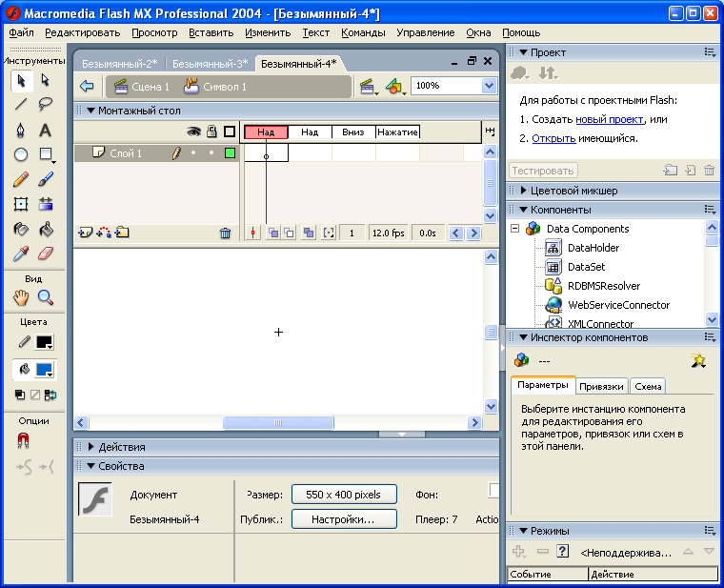Select the Fill Transform tool
The width and height of the screenshot is (724, 588).
[x=46, y=204]
